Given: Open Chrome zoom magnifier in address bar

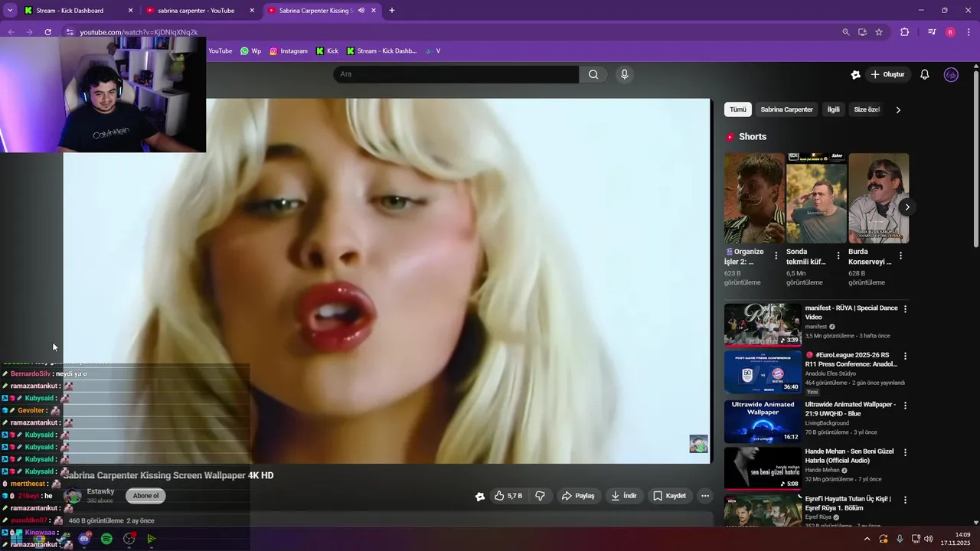Looking at the screenshot, I should (x=846, y=32).
